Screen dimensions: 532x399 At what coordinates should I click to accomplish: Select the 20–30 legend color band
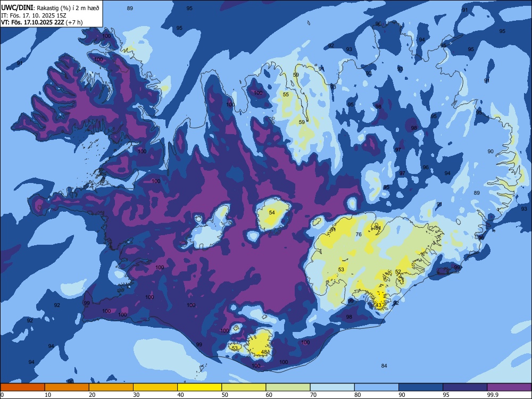(x=111, y=387)
